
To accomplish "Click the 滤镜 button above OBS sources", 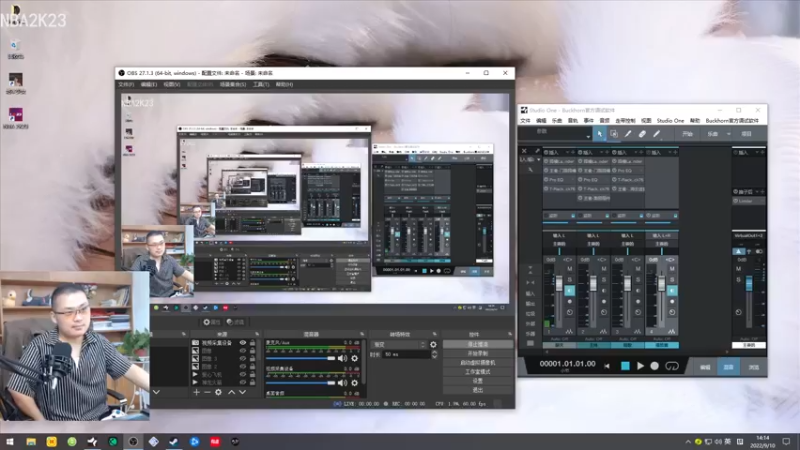I will point(235,322).
